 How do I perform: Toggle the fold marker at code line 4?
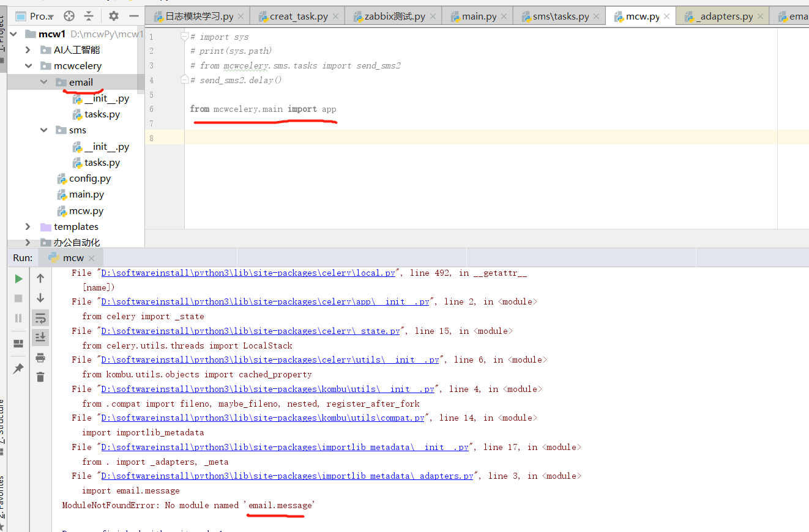(184, 79)
